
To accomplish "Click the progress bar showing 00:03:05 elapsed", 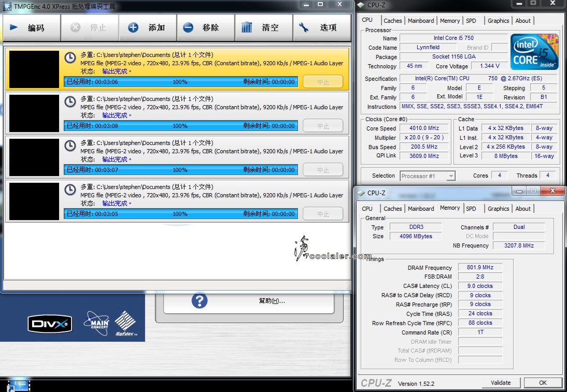I will tap(181, 213).
